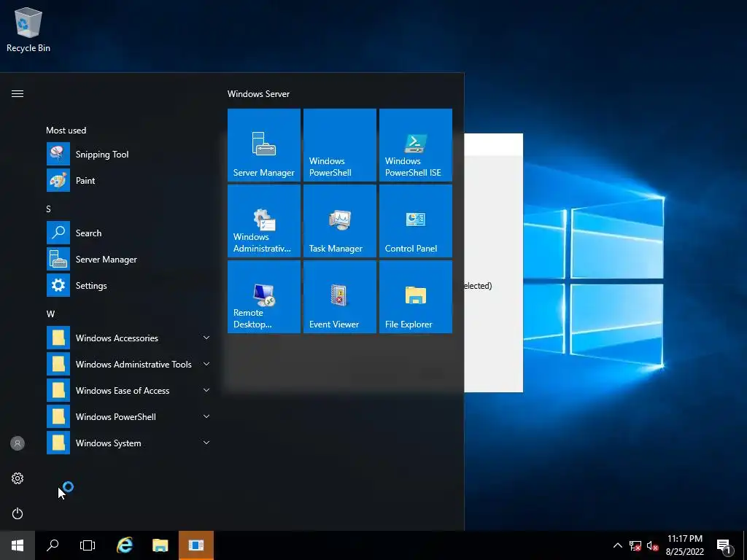Open the Action Center notifications

click(x=724, y=545)
